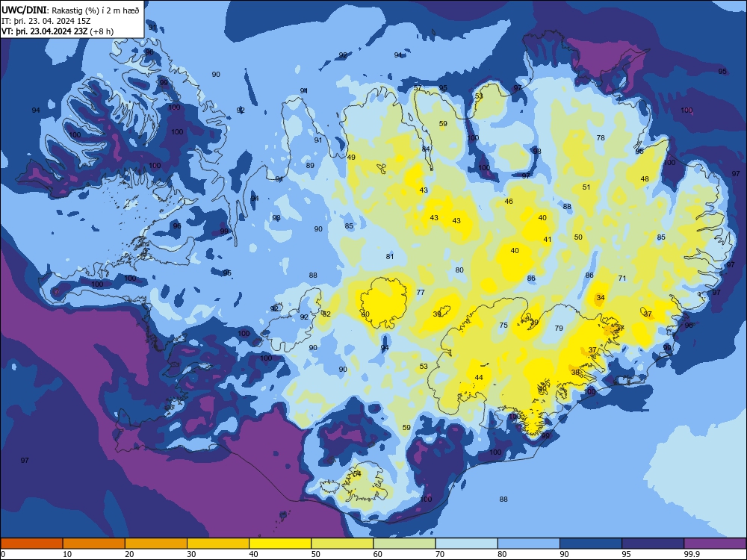Click the map humidity value '77'

(420, 293)
